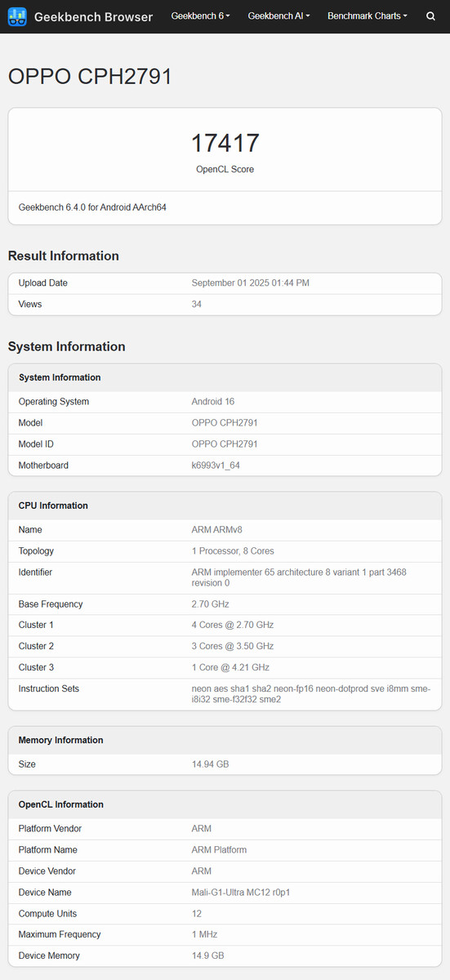Select Geekbench 6.4.0 for Android AArch64 text
Viewport: 450px width, 980px height.
coord(93,207)
